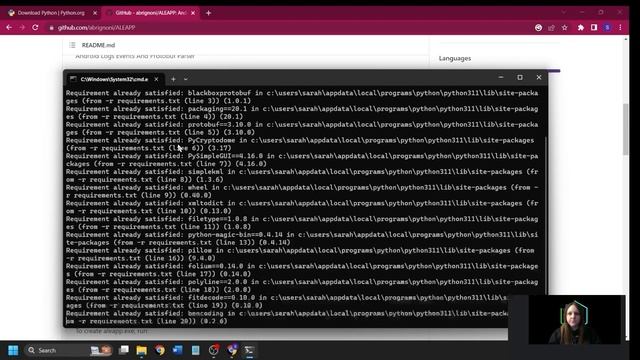Click the blackboxprotobuf requirement line
Viewport: 640px width, 360px height.
click(x=302, y=97)
